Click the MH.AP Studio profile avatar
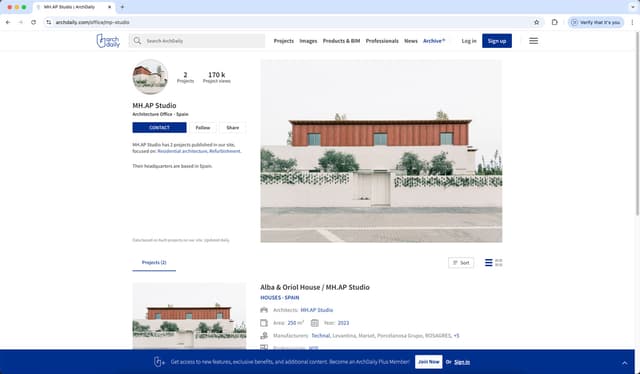640x374 pixels. pyautogui.click(x=150, y=77)
